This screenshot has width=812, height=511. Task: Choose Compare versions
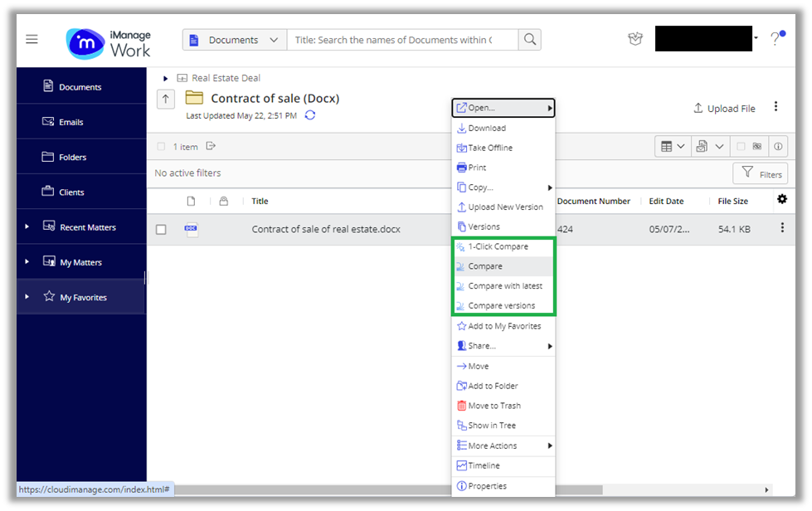pyautogui.click(x=503, y=305)
